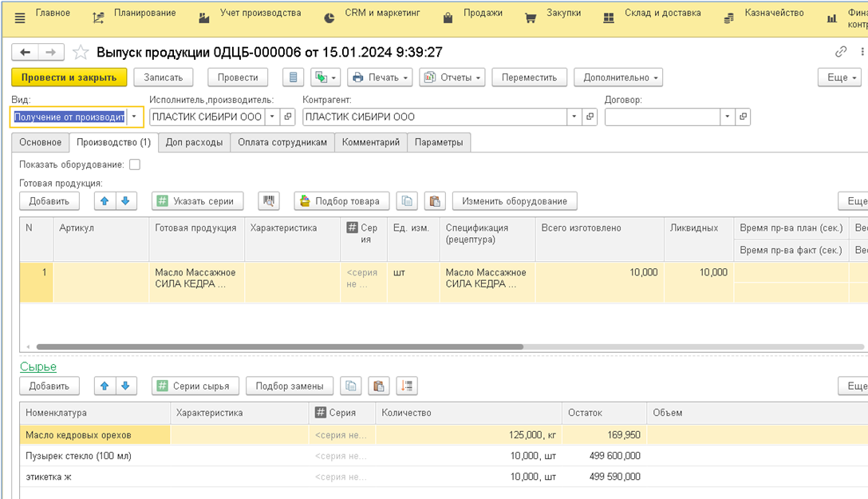Enable the Показать оборудование checkbox
Viewport: 868px width, 499px height.
(134, 164)
